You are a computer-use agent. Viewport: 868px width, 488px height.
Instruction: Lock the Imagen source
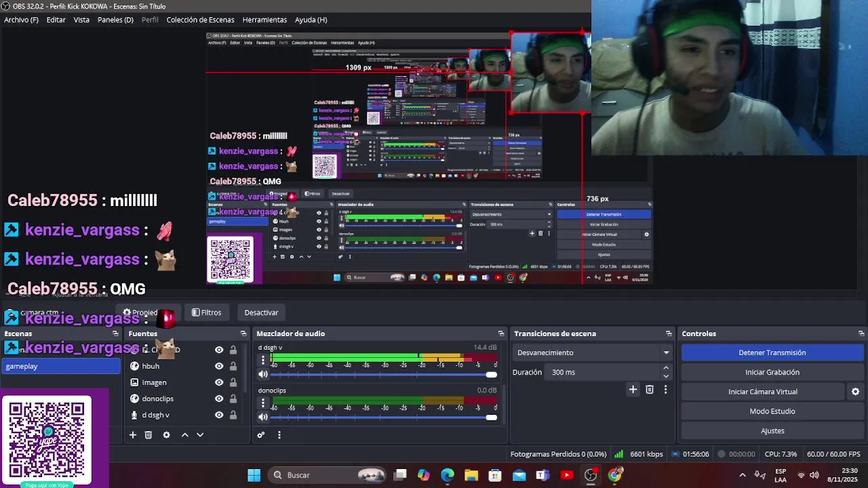pyautogui.click(x=233, y=382)
